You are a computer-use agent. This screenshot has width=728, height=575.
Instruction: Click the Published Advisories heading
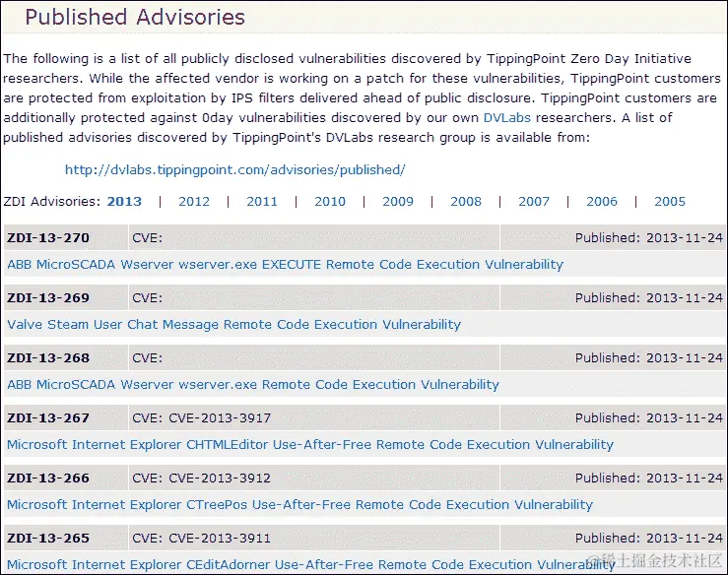pyautogui.click(x=135, y=17)
